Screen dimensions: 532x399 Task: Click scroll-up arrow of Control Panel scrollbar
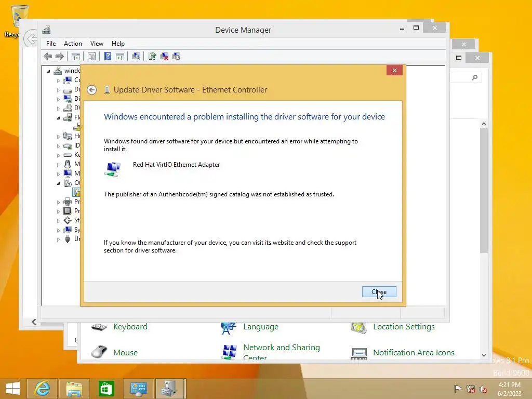pyautogui.click(x=484, y=124)
